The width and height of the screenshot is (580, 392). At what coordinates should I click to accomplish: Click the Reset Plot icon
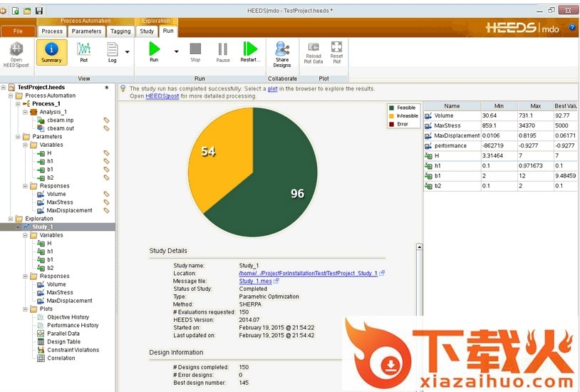pyautogui.click(x=336, y=48)
